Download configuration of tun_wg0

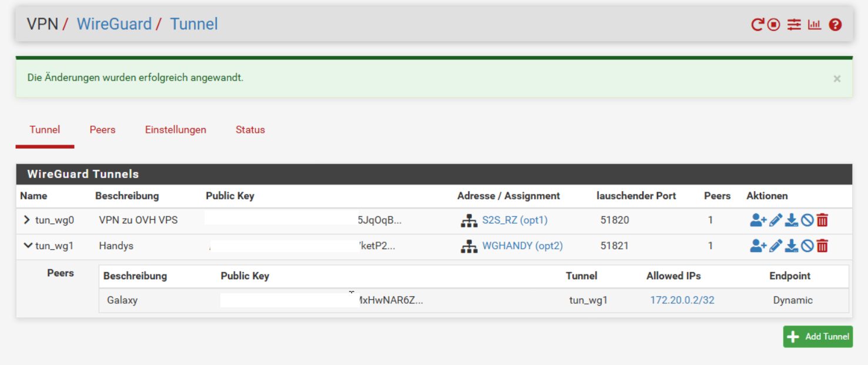[792, 220]
